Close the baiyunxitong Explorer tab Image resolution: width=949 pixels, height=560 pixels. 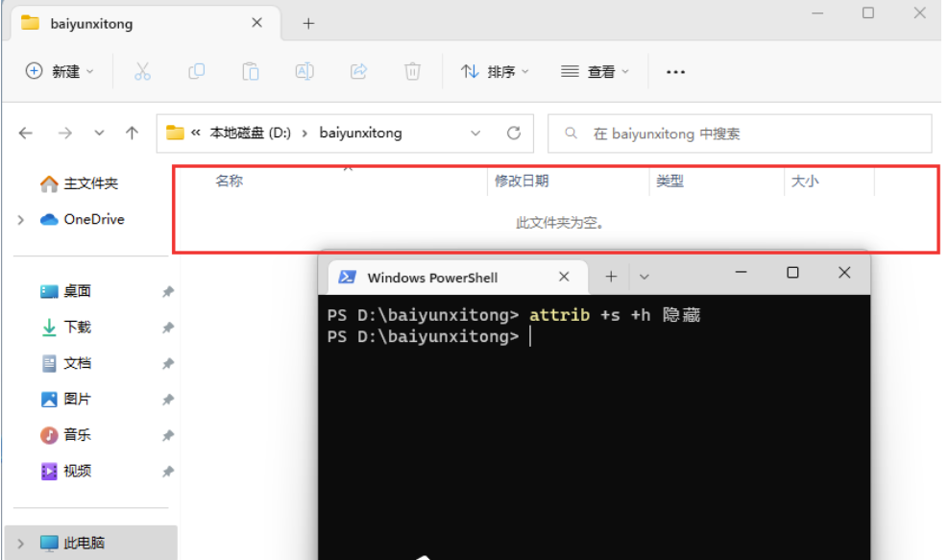coord(256,22)
